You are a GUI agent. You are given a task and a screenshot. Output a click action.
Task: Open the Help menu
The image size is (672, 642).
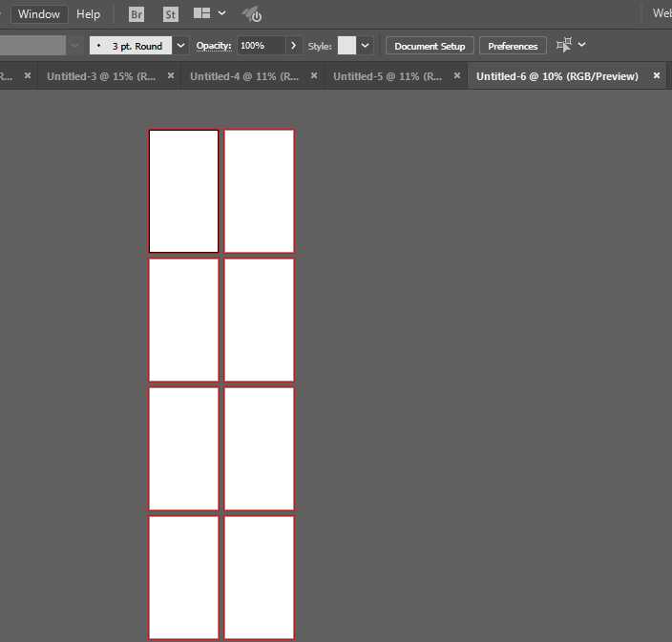[x=89, y=14]
